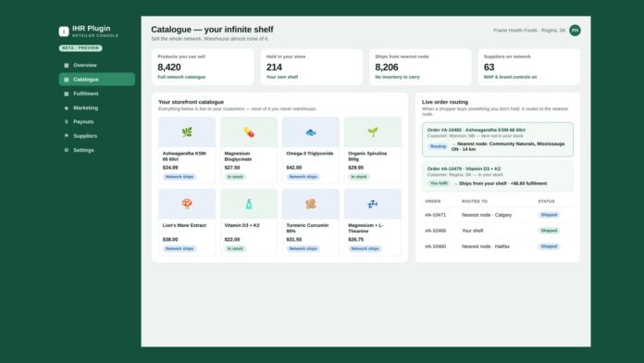Image resolution: width=644 pixels, height=363 pixels.
Task: Open the Ships from nearest node card
Action: click(420, 67)
